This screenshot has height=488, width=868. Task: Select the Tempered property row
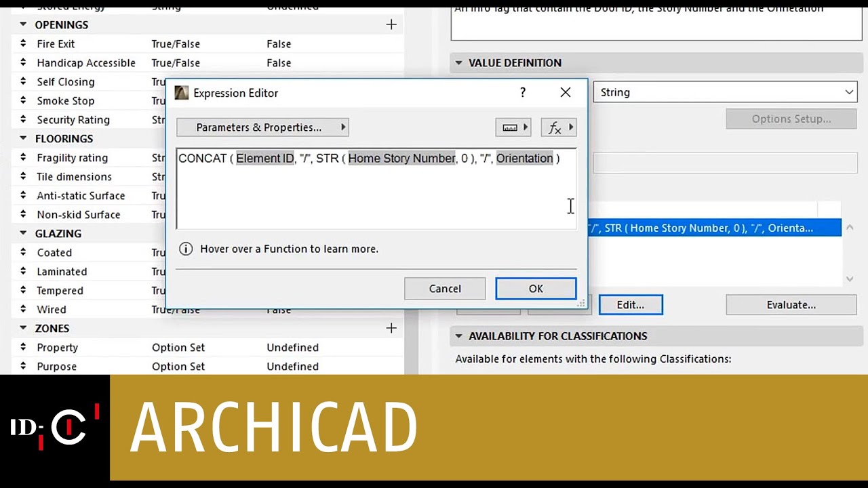(90, 290)
